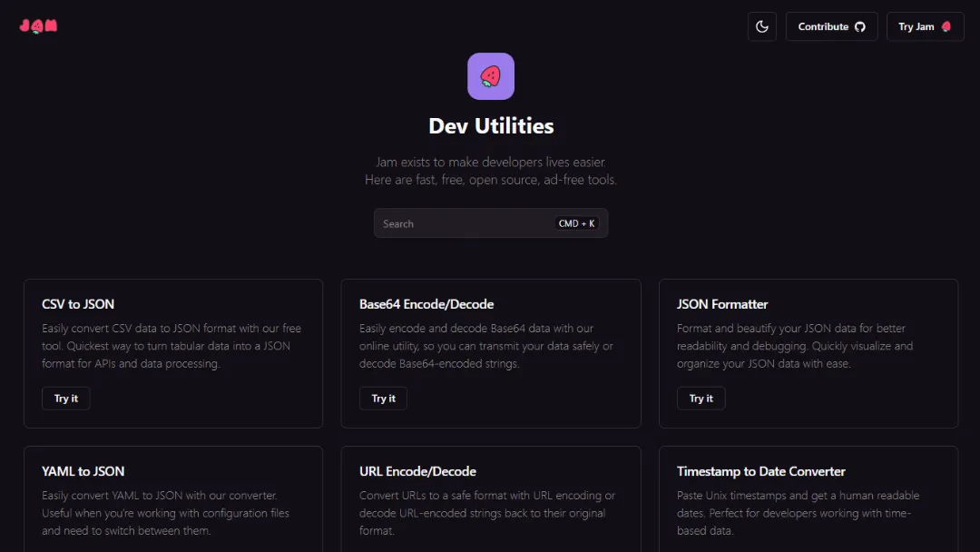Screen dimensions: 980x552
Task: Try it under JSON Formatter
Action: [701, 399]
